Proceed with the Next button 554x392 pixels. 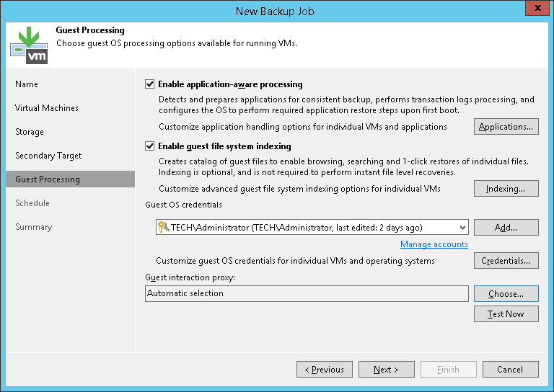click(x=386, y=370)
